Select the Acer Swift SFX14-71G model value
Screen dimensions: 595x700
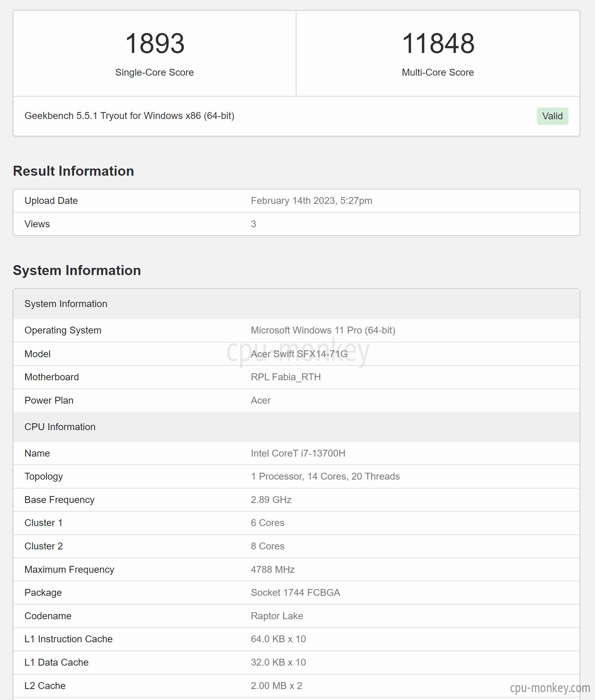(x=299, y=354)
